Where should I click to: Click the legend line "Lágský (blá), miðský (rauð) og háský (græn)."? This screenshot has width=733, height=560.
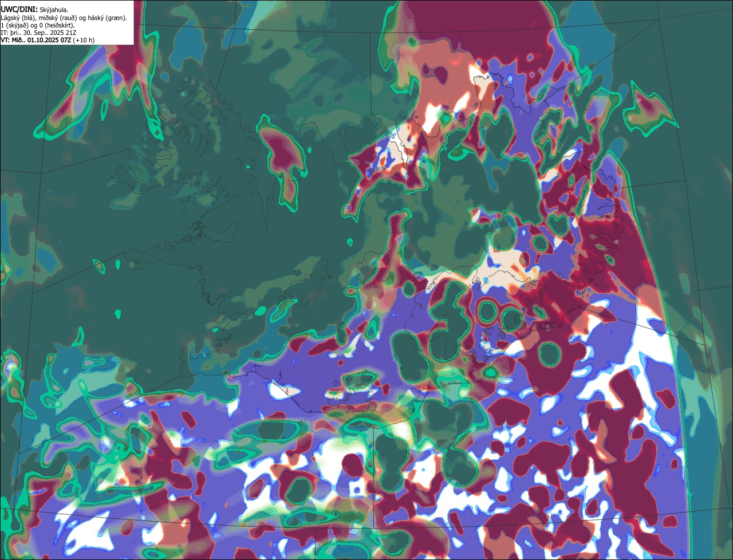point(64,18)
